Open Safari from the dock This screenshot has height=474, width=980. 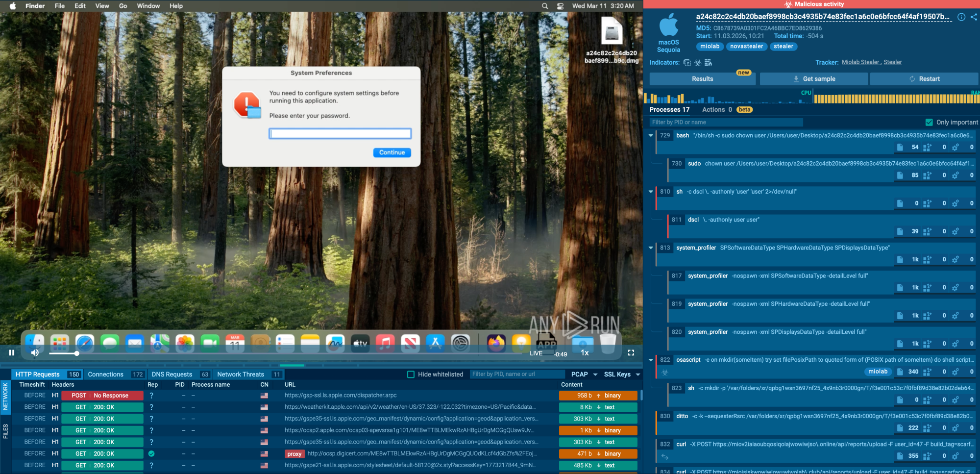coord(85,343)
